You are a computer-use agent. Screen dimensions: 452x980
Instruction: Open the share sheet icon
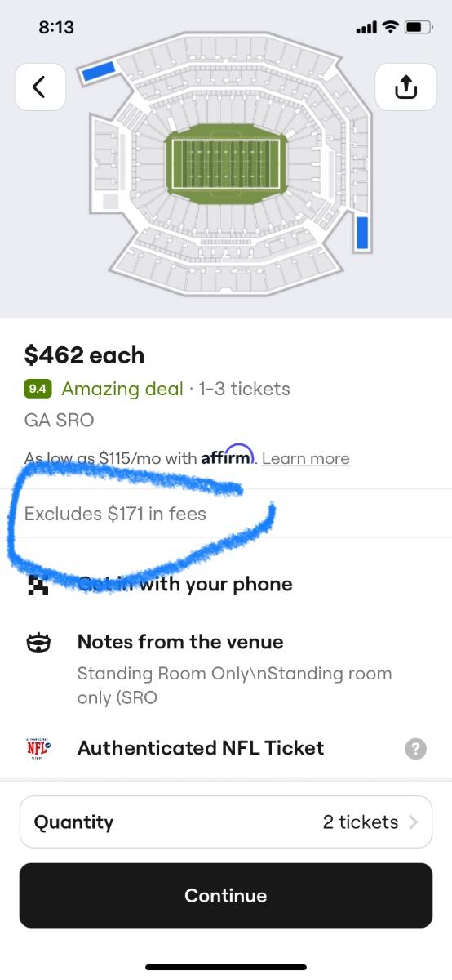(405, 86)
